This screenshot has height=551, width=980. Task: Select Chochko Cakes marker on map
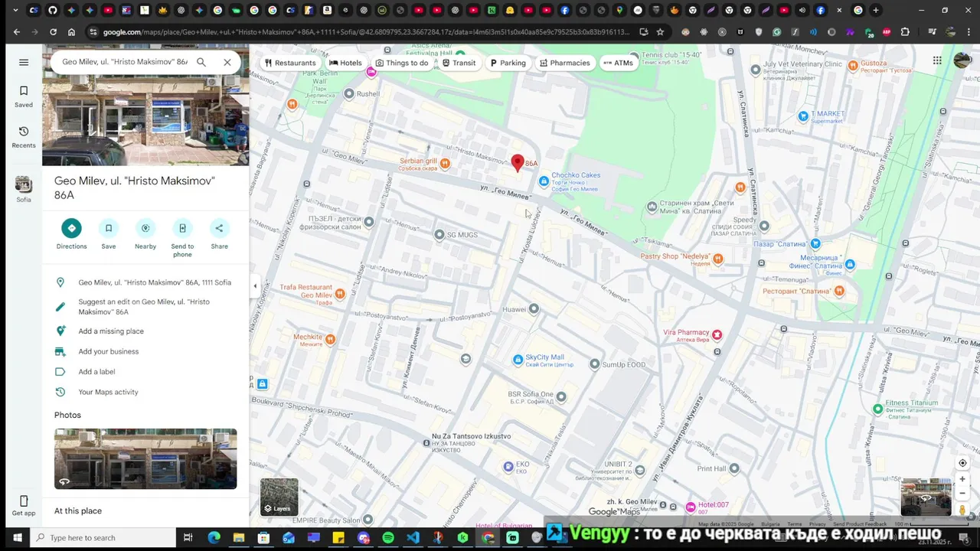tap(544, 181)
